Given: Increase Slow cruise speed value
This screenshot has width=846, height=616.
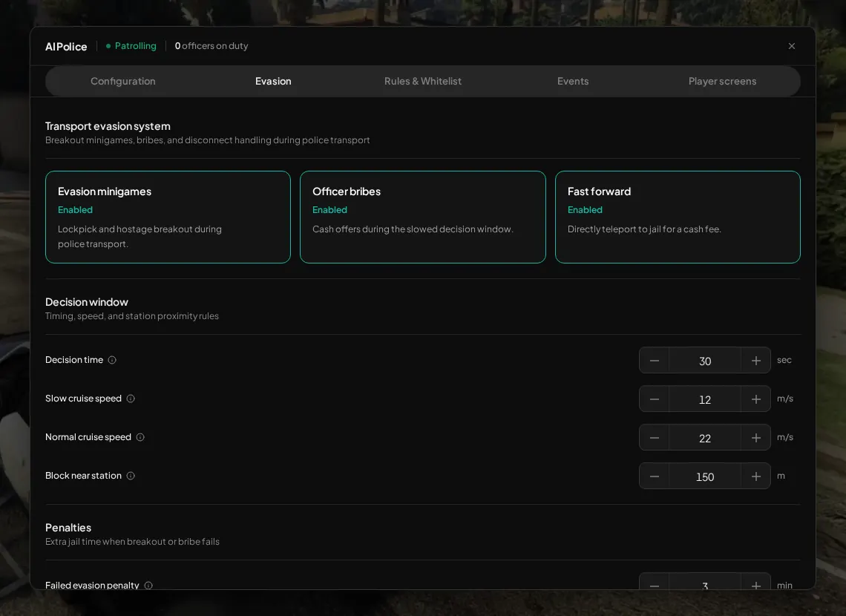Looking at the screenshot, I should tap(756, 399).
